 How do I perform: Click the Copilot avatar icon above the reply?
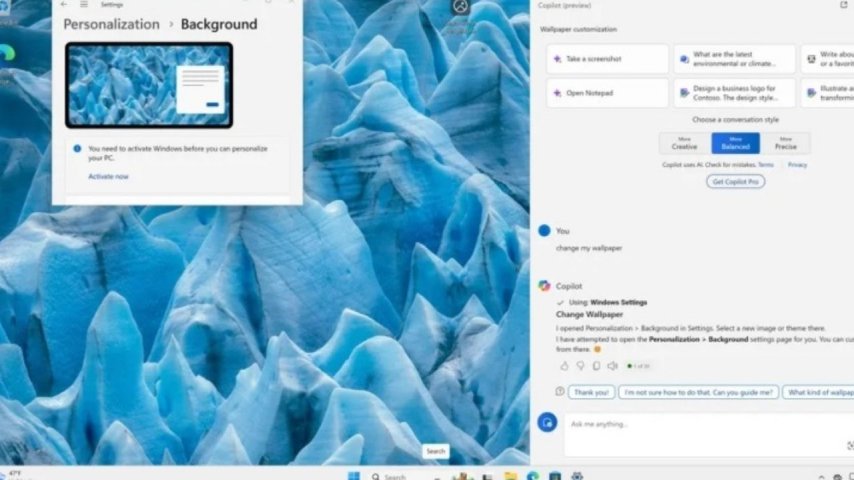pyautogui.click(x=544, y=286)
